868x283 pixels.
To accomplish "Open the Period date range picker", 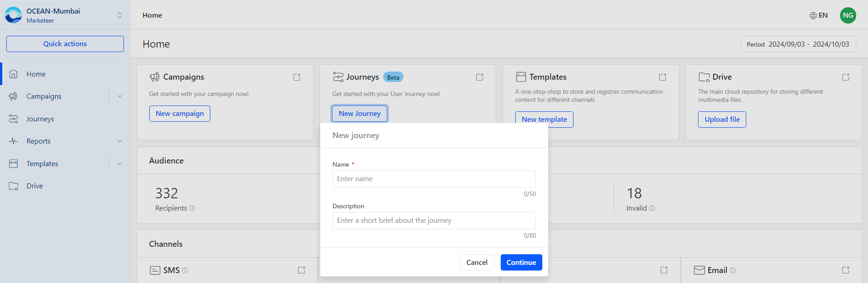I will [798, 44].
